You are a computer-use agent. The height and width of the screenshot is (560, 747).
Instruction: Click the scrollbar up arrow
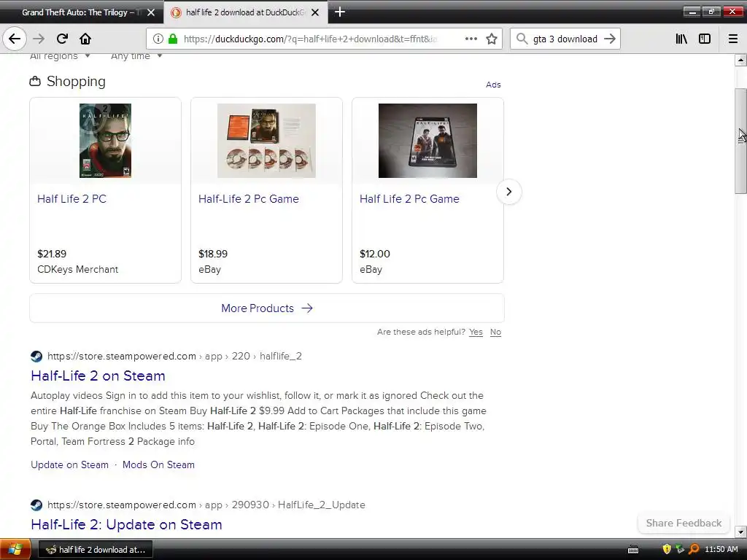pos(740,60)
